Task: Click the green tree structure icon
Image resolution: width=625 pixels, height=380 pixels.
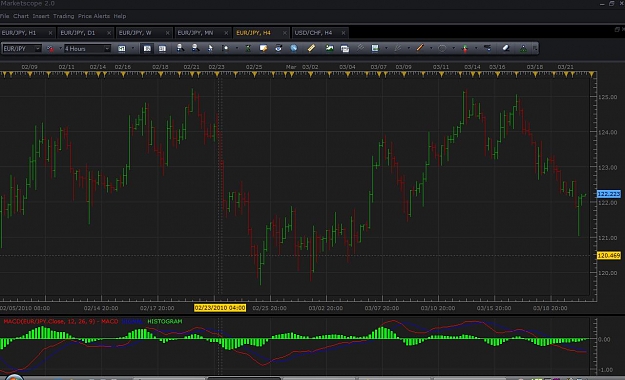Action: click(523, 48)
